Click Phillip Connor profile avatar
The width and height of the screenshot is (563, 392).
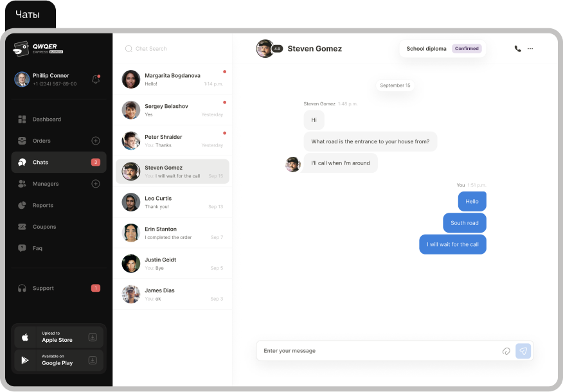pos(22,79)
